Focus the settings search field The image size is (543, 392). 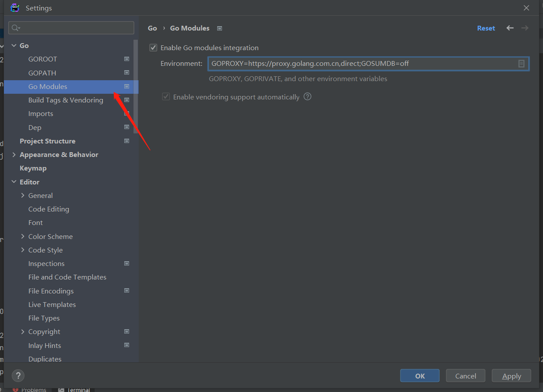(x=71, y=28)
